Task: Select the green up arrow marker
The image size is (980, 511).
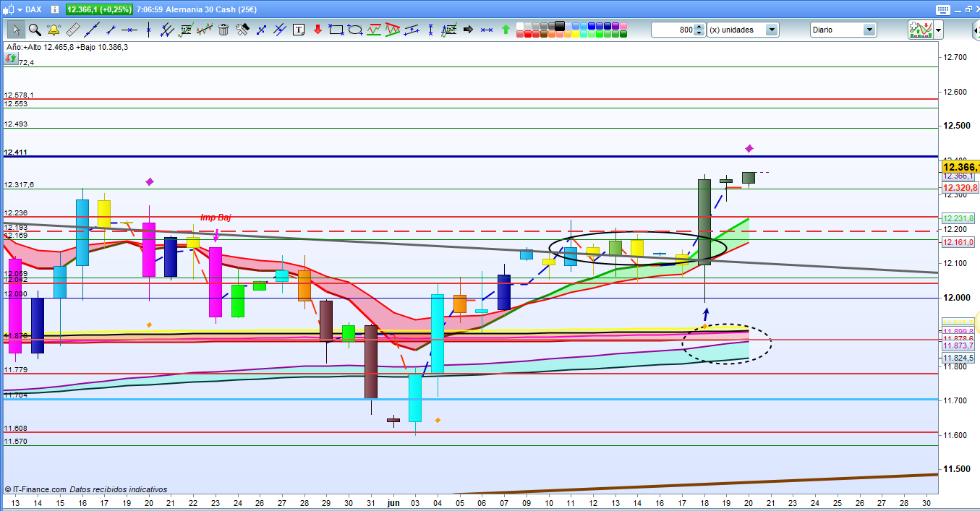Action: pos(506,30)
